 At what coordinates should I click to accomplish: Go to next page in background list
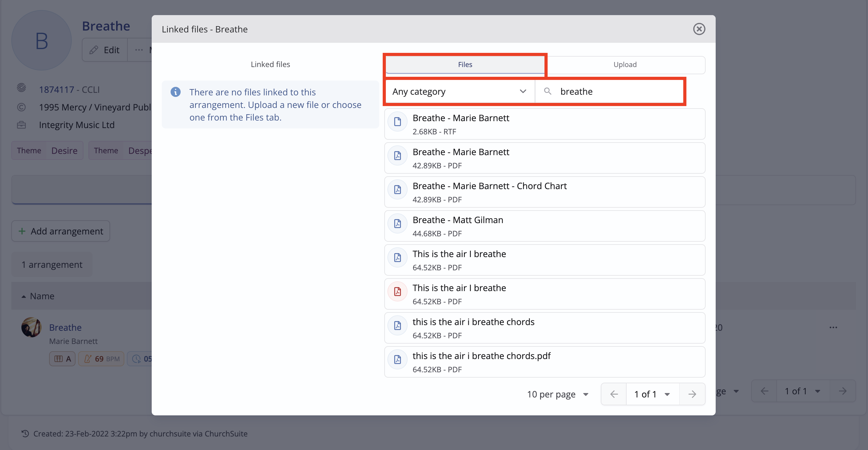[x=843, y=391]
